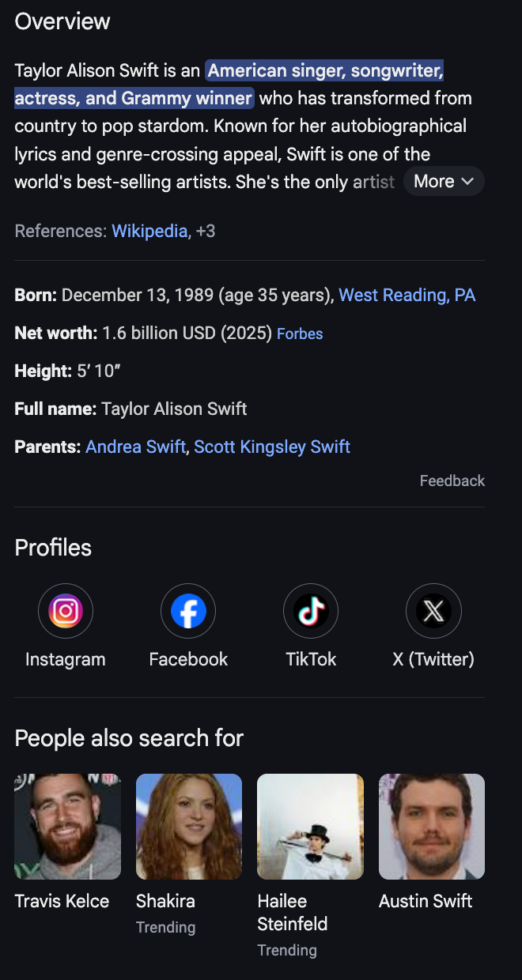Send Feedback on the info panel
Viewport: 522px width, 980px height.
click(x=452, y=481)
